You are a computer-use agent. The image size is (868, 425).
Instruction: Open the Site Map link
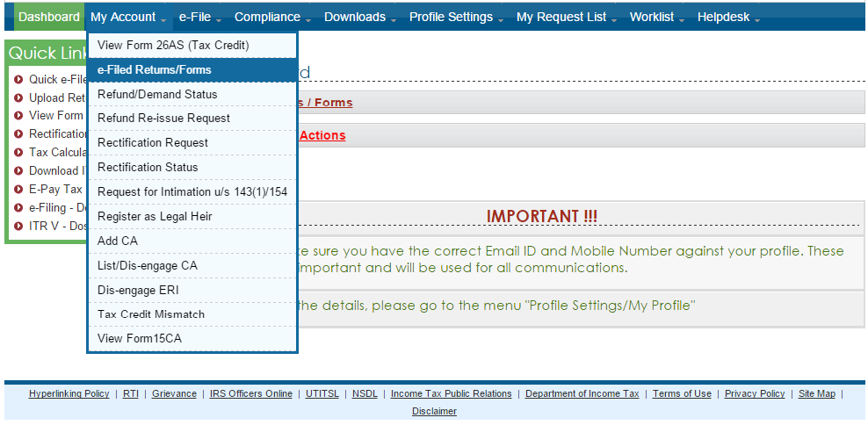[x=817, y=394]
